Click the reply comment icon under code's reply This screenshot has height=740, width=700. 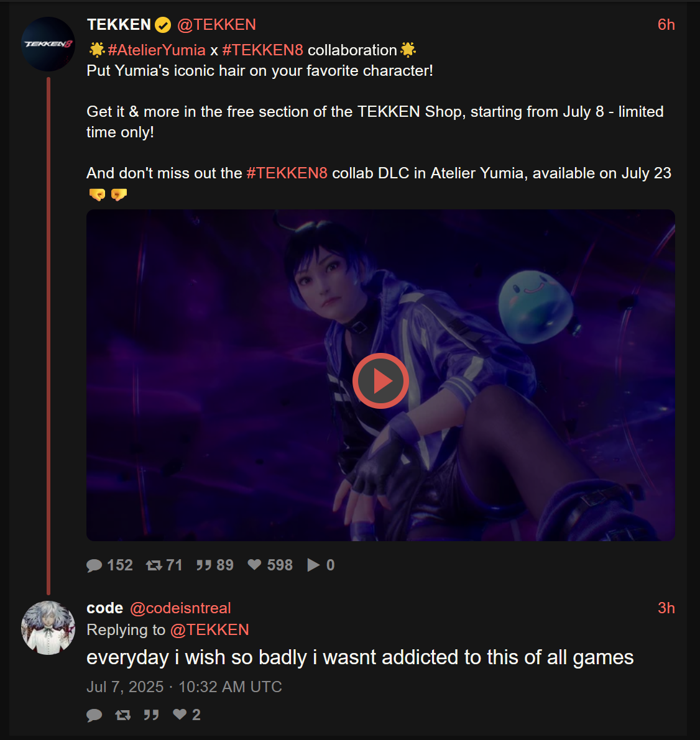point(94,715)
